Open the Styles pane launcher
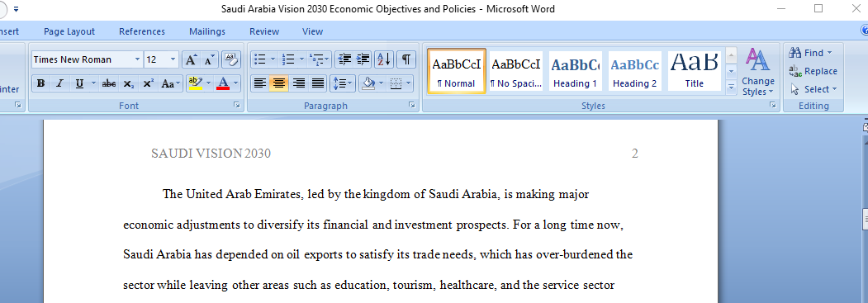868x303 pixels. 772,105
